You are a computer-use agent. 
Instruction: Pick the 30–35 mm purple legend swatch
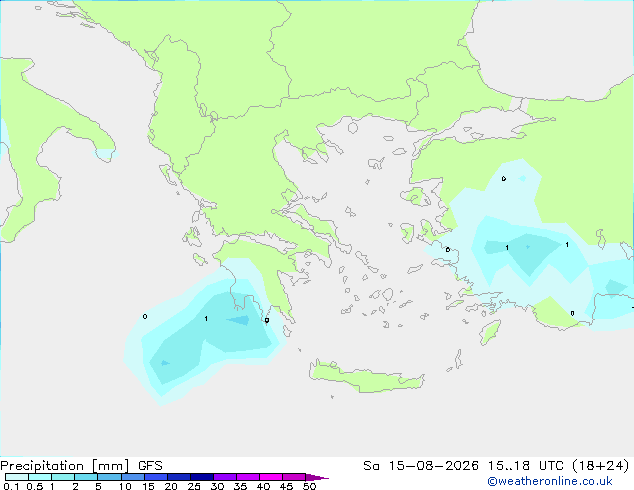(225, 477)
